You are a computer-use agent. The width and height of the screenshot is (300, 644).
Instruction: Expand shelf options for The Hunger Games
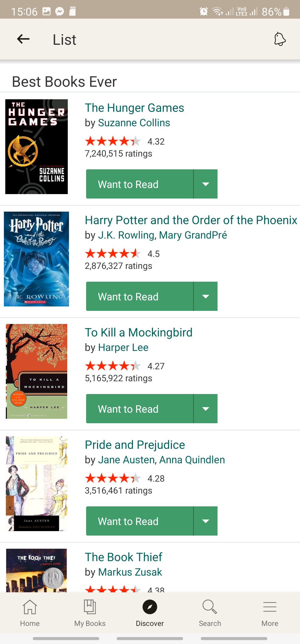pos(205,184)
